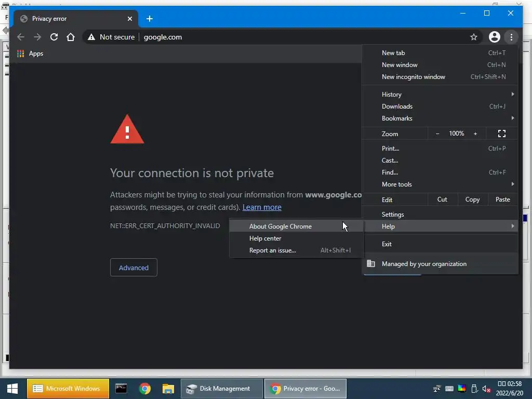
Task: Click the three-dot Chrome menu icon
Action: pos(511,37)
